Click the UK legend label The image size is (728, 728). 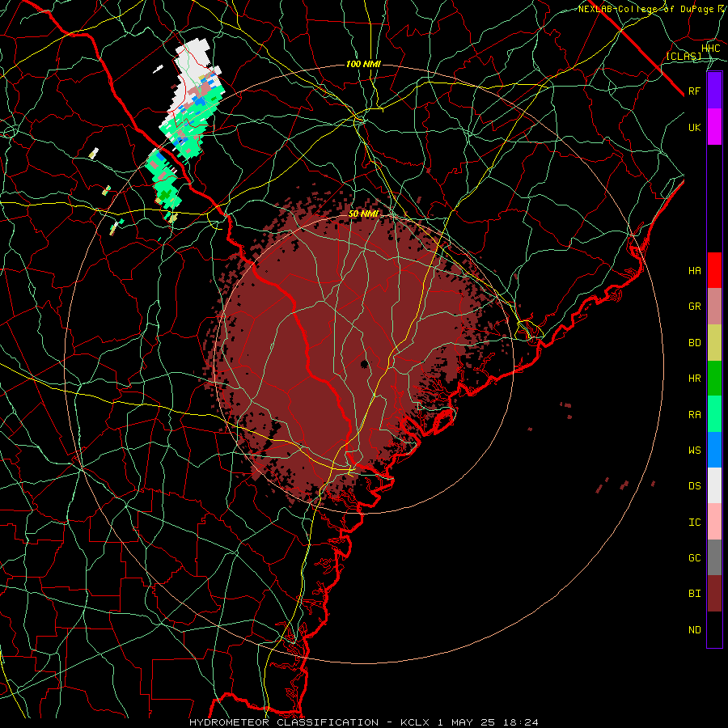tap(695, 128)
